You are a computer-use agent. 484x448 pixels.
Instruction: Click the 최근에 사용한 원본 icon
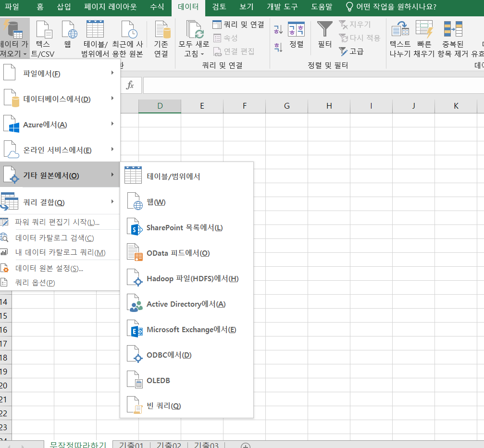pos(127,30)
